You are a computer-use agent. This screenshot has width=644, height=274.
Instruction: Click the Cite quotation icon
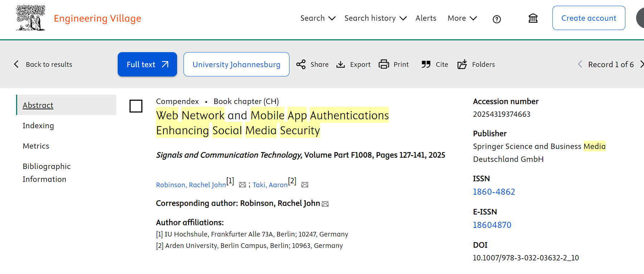(426, 64)
